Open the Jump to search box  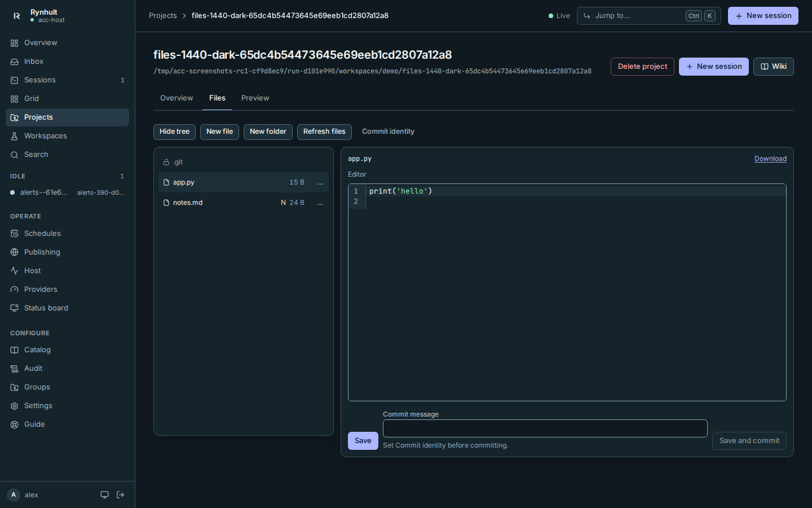coord(648,16)
